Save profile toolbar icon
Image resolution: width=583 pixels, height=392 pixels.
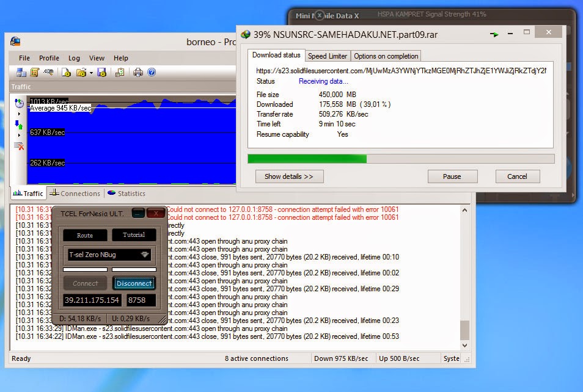click(x=101, y=72)
